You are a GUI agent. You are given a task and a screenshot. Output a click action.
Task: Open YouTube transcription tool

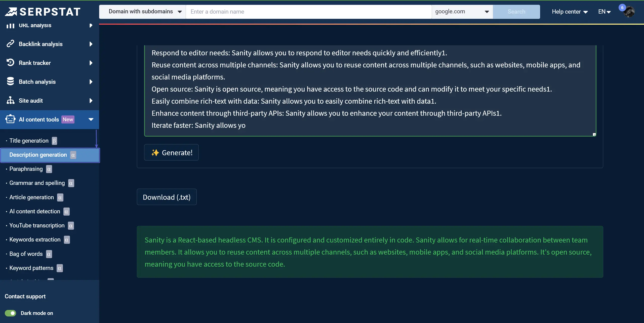point(37,225)
